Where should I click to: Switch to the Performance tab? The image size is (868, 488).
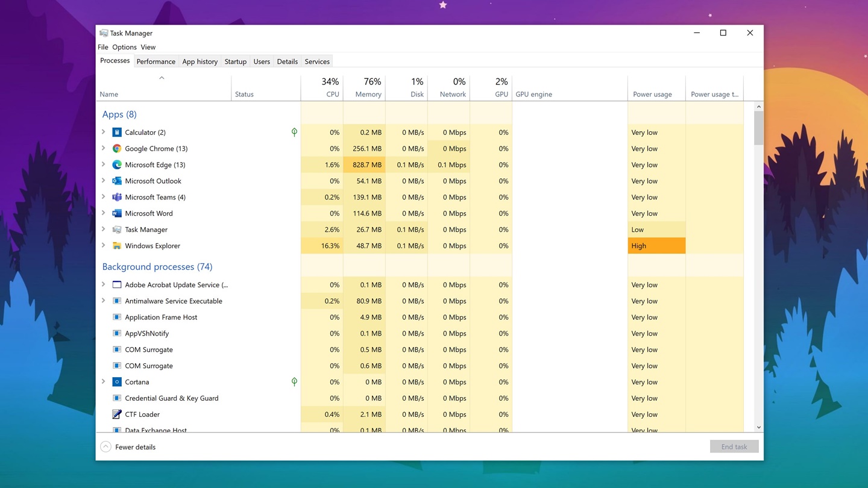(x=156, y=61)
